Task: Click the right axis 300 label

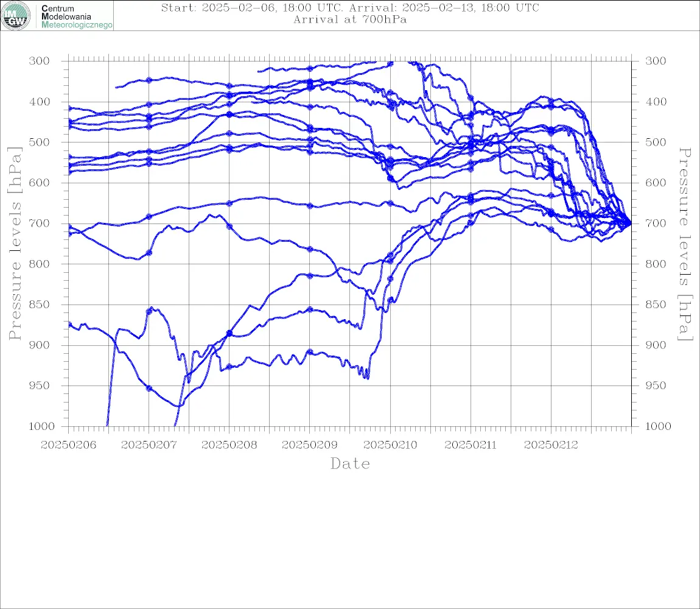Action: [656, 61]
